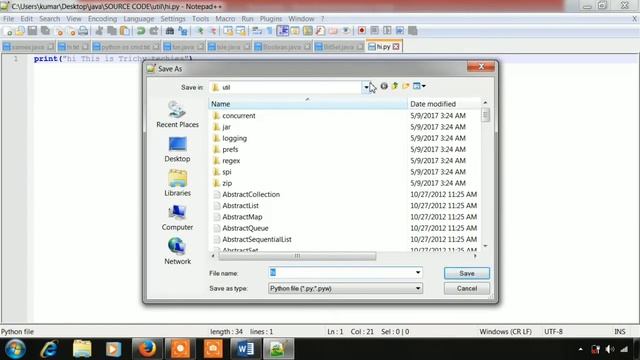Click the Save recorded macro icon
640x360 pixels.
click(413, 31)
